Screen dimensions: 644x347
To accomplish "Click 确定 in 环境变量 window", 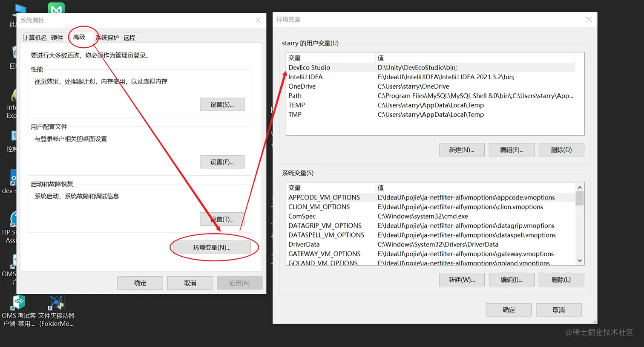I will tap(509, 310).
